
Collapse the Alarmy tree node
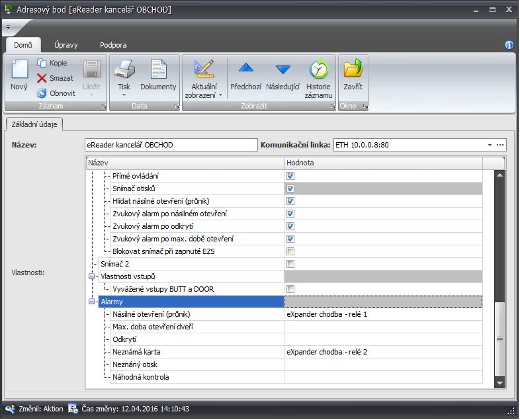coord(92,302)
